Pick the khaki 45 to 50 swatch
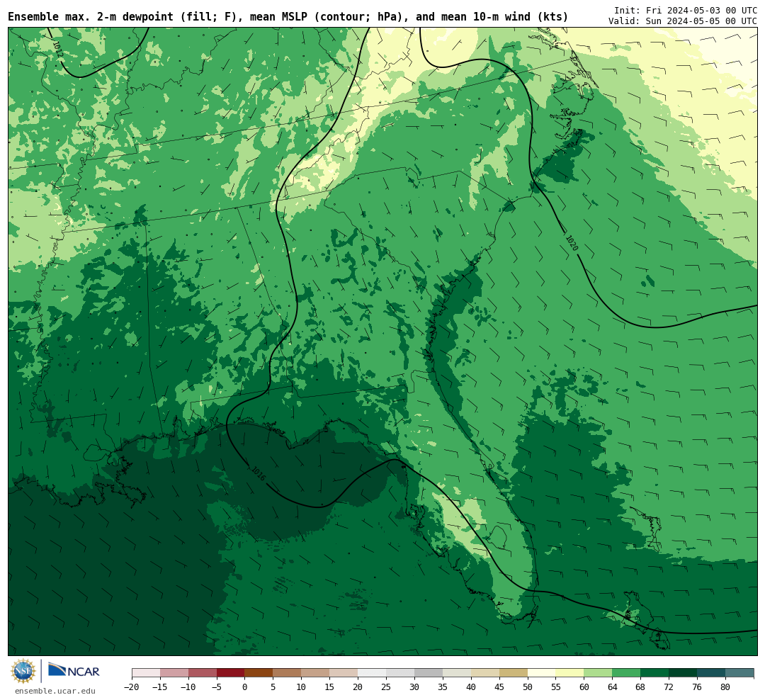765x700 pixels. click(x=514, y=673)
